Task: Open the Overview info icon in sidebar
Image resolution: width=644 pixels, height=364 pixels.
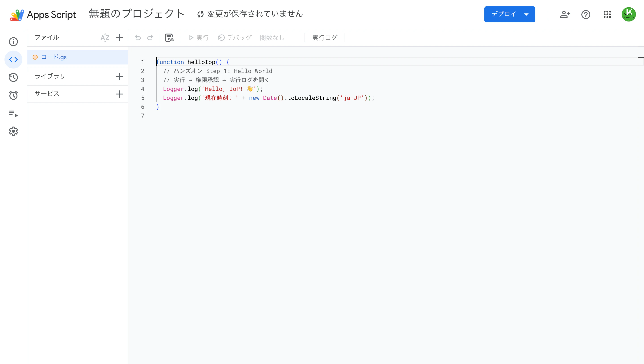Action: coord(13,42)
